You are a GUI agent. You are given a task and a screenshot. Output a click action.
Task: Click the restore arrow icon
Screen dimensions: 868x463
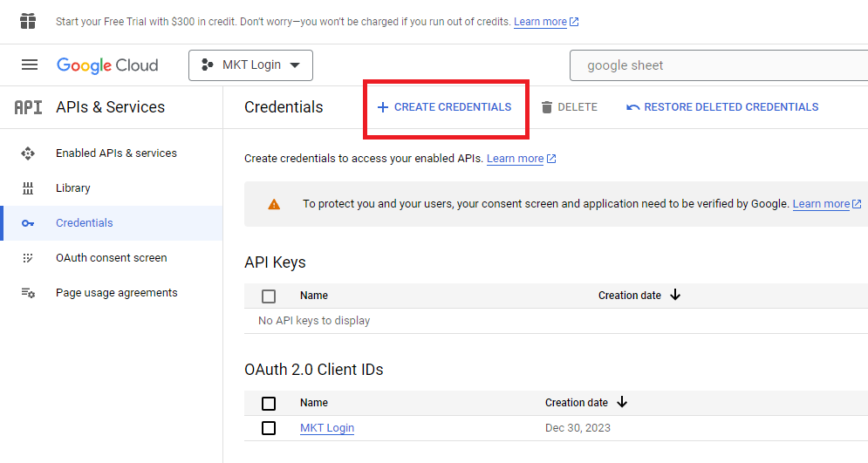[x=632, y=107]
